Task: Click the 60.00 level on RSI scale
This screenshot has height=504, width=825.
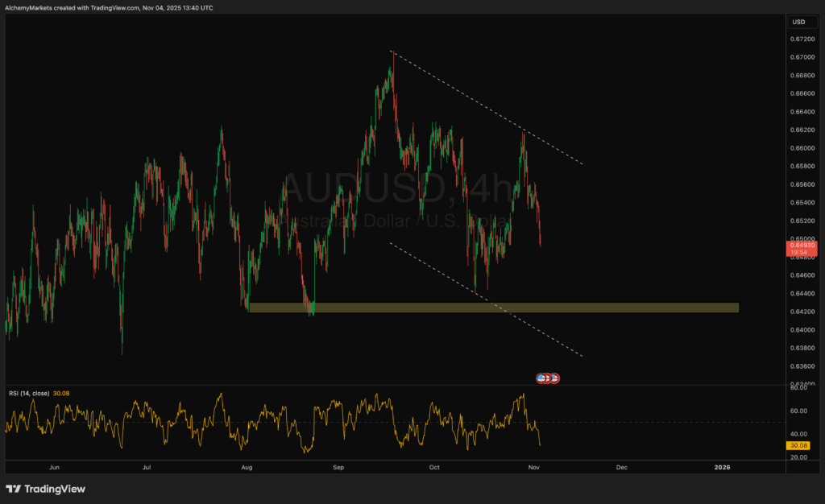Action: pos(799,411)
